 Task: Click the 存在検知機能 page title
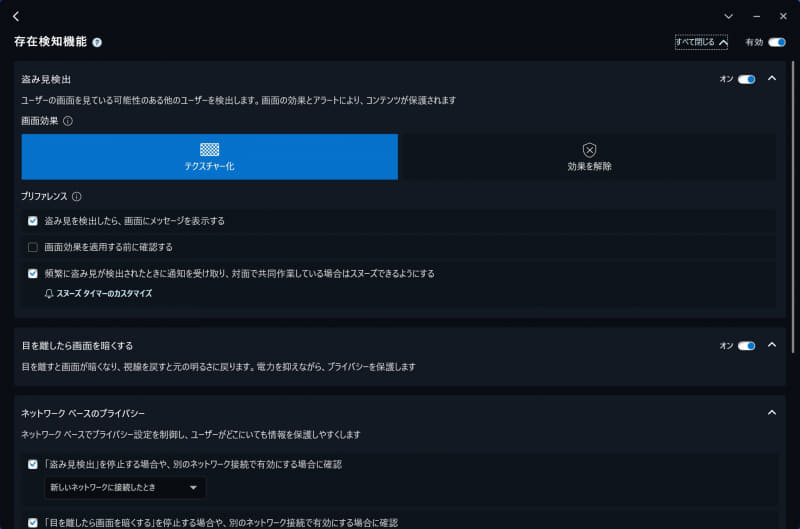[x=51, y=42]
